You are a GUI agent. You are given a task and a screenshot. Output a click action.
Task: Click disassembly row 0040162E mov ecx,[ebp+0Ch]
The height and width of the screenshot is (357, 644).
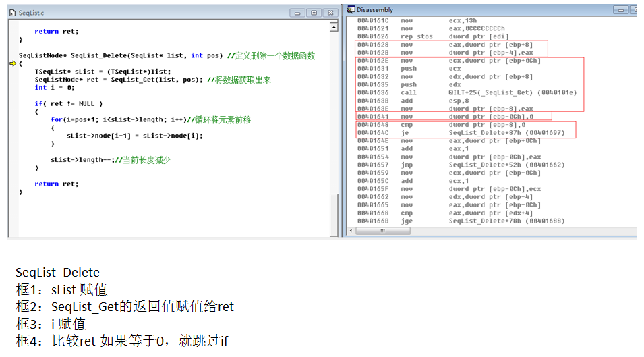point(449,60)
